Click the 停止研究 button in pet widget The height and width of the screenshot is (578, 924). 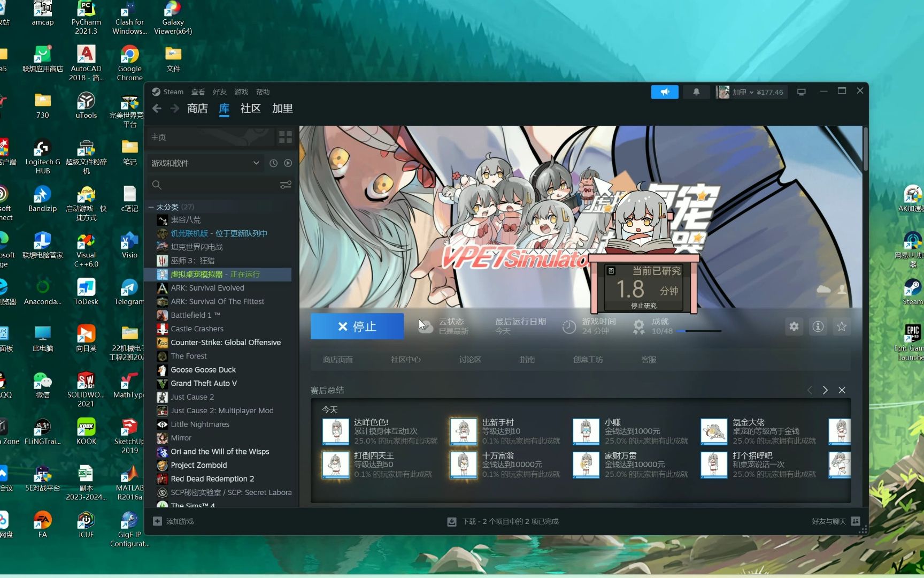coord(644,306)
